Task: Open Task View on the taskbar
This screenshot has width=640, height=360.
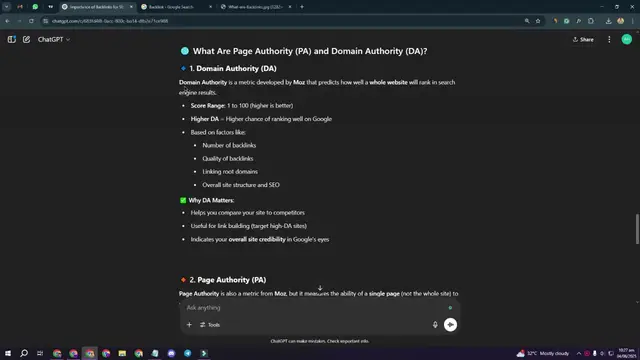Action: pyautogui.click(x=40, y=353)
